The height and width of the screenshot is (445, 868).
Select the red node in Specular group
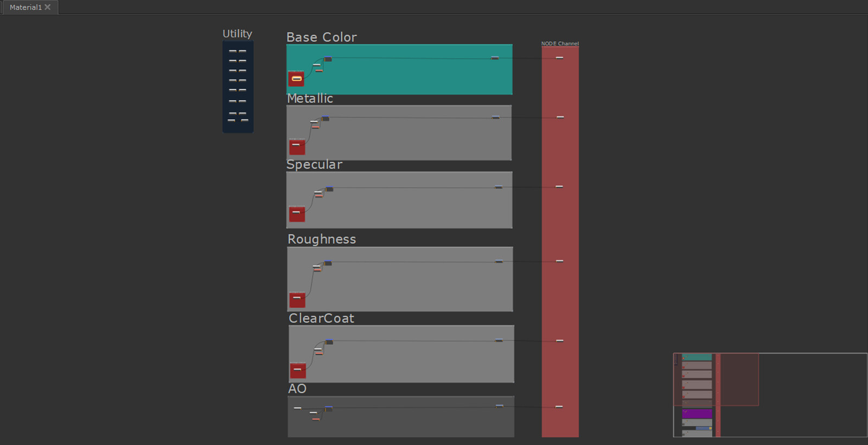pyautogui.click(x=297, y=214)
